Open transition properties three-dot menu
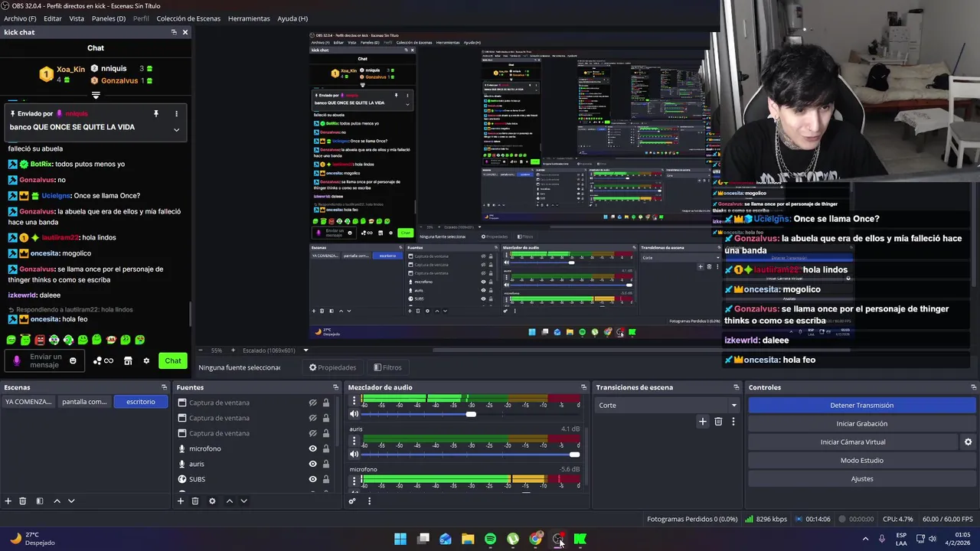Viewport: 980px width, 551px height. pos(733,421)
